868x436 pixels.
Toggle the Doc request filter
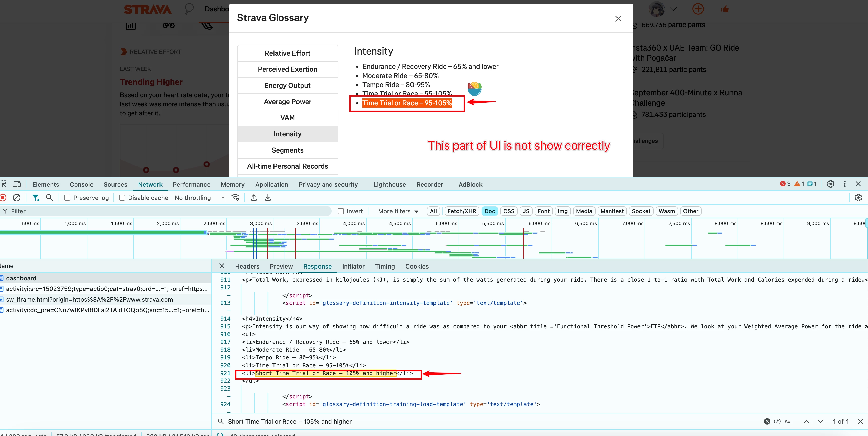(490, 211)
